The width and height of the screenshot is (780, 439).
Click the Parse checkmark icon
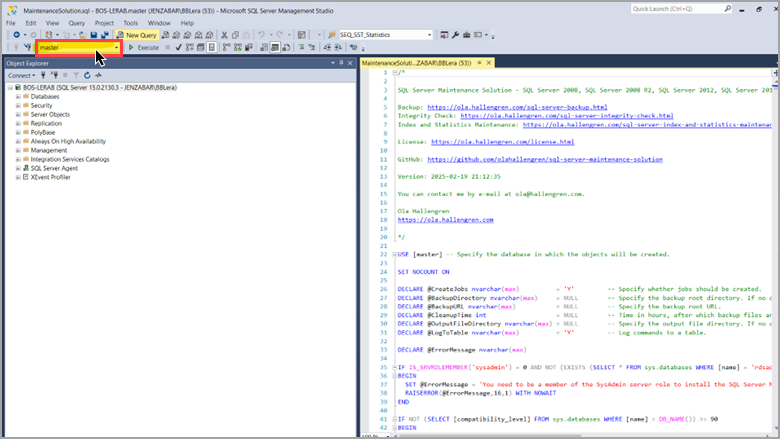(178, 47)
